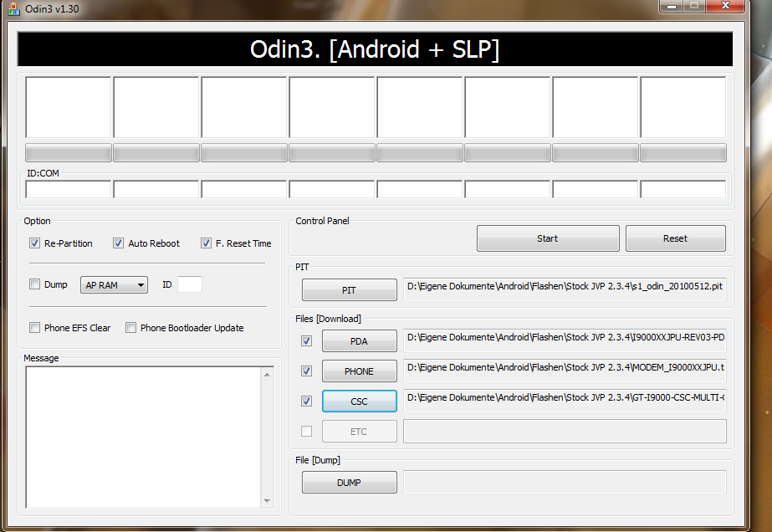772x532 pixels.
Task: Click the Odin3 app icon in title bar
Action: click(13, 9)
